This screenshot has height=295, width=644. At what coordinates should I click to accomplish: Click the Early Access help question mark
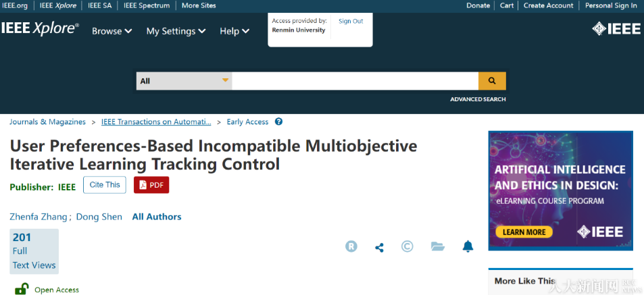click(278, 122)
